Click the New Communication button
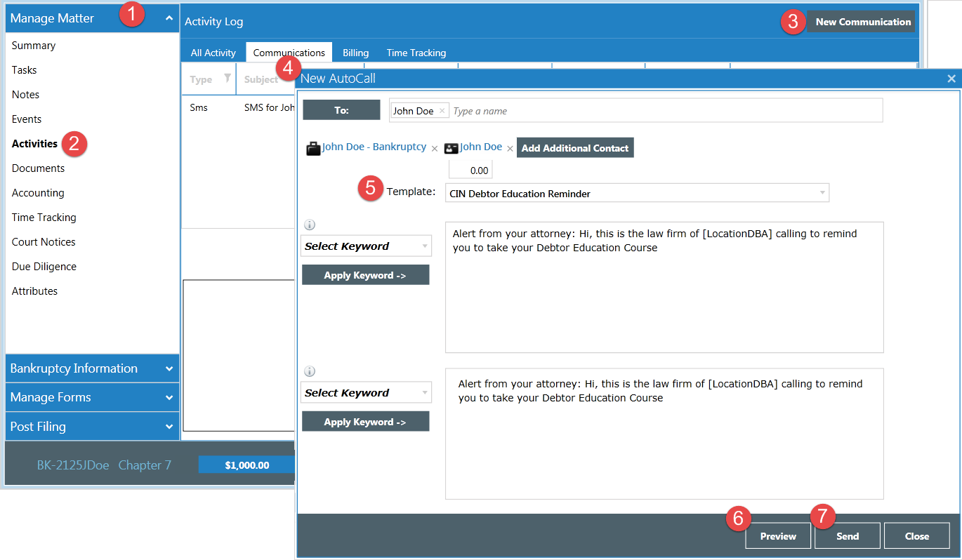The image size is (962, 560). tap(862, 22)
